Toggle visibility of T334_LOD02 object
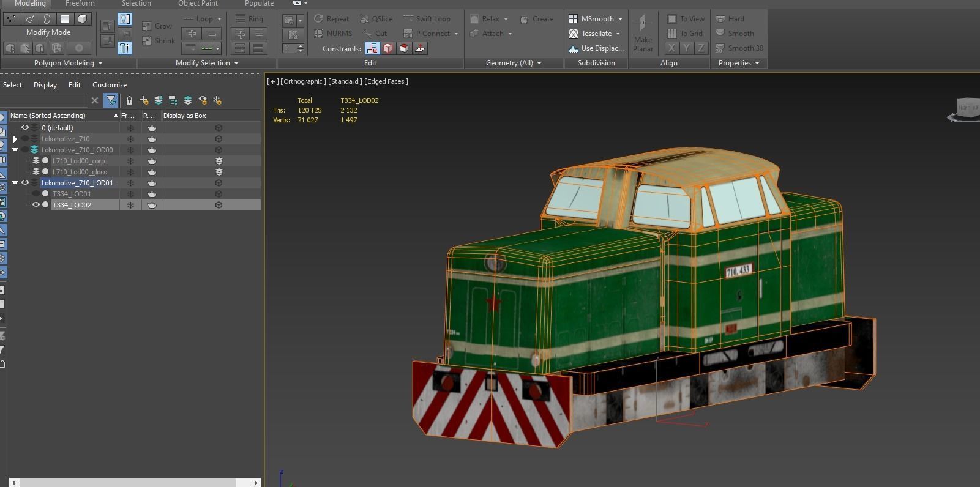Screen dimensions: 980x487 pyautogui.click(x=36, y=205)
